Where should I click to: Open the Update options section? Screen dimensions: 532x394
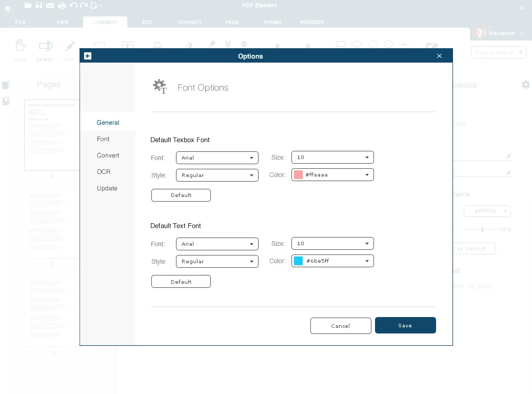click(107, 188)
